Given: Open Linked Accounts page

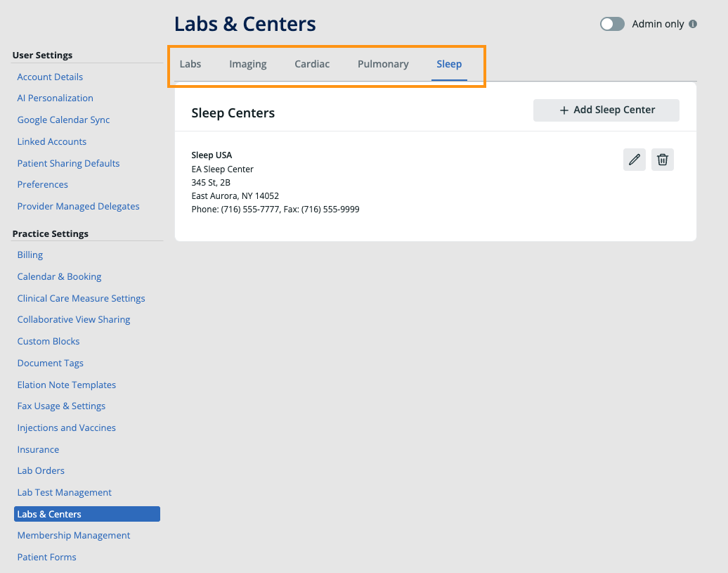Looking at the screenshot, I should (52, 141).
